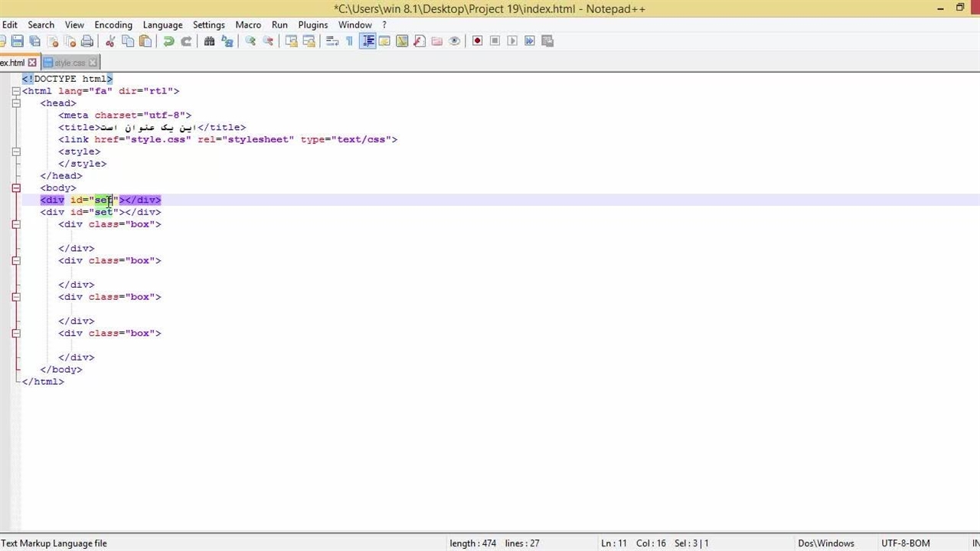This screenshot has height=551, width=980.
Task: Close the current document using the toolbar Close icon
Action: point(52,41)
